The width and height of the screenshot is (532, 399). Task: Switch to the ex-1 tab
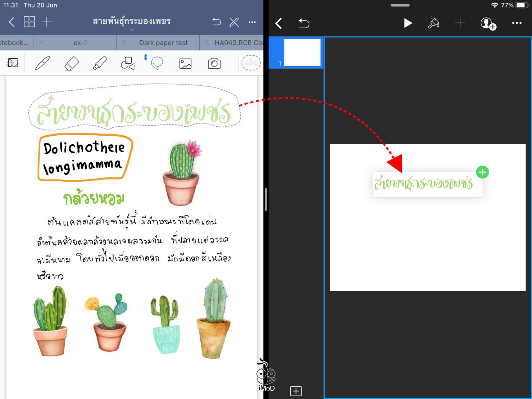pyautogui.click(x=80, y=43)
